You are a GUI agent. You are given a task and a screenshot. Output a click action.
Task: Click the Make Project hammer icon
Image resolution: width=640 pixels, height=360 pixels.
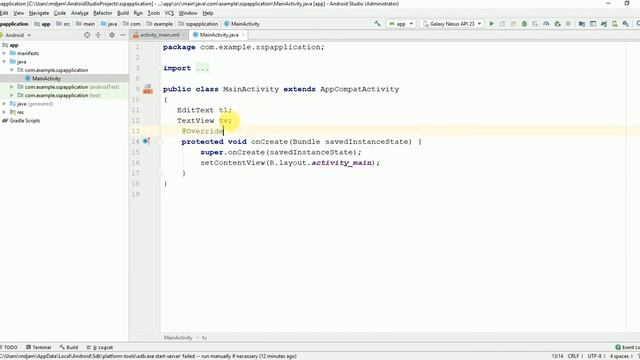tap(378, 24)
